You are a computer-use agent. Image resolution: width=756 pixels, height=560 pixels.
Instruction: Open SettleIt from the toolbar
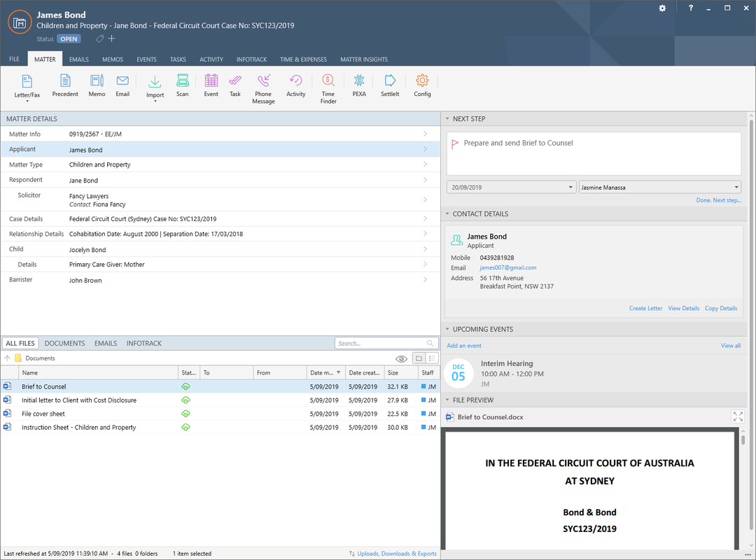[x=389, y=85]
